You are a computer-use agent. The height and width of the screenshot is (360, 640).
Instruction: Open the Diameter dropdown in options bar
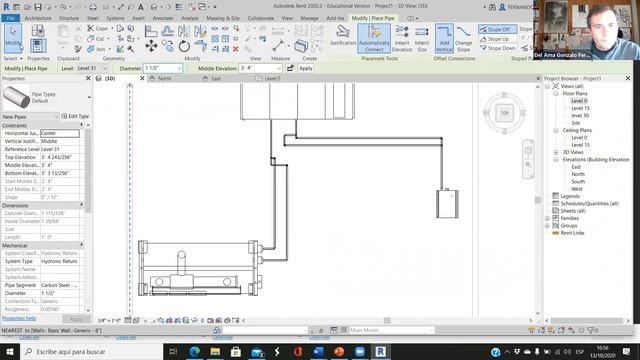[x=179, y=68]
